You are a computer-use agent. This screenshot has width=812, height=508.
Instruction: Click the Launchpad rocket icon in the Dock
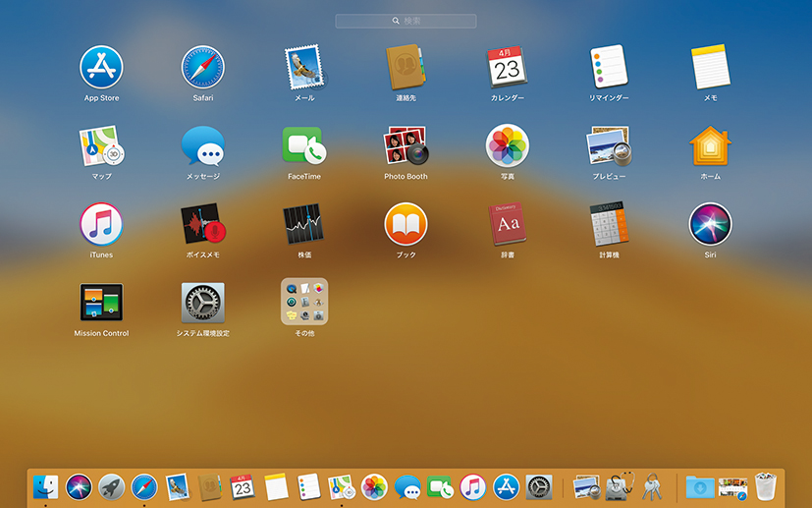pos(111,486)
